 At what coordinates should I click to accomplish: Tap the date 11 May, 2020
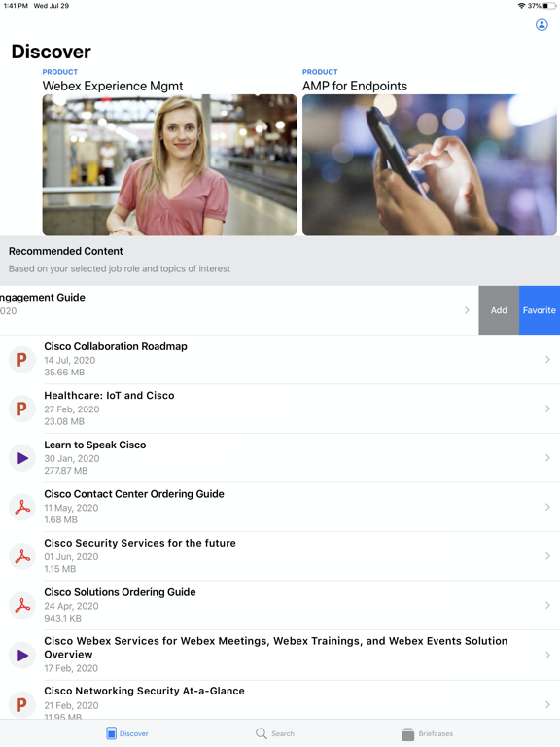[71, 508]
